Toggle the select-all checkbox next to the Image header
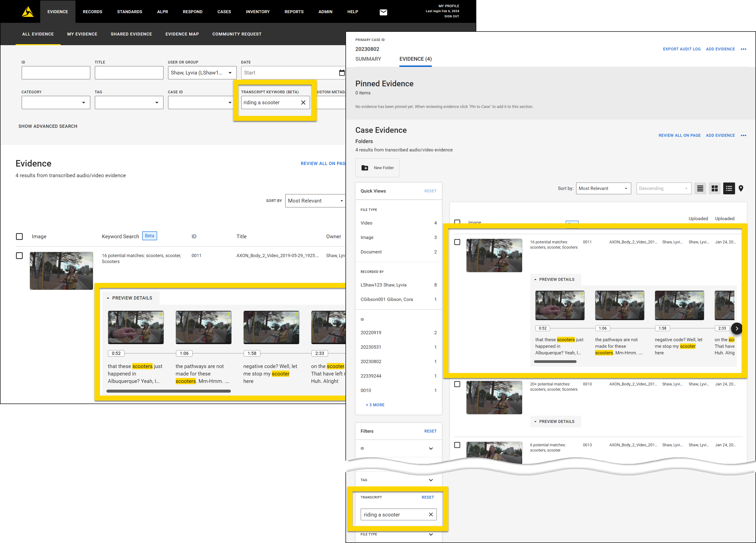The height and width of the screenshot is (543, 756). 19,237
